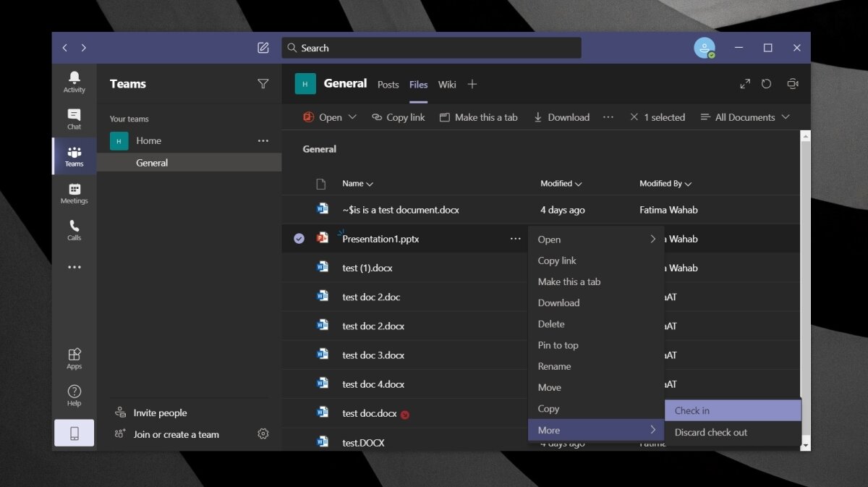
Task: Show more apps ellipsis in sidebar
Action: tap(74, 267)
